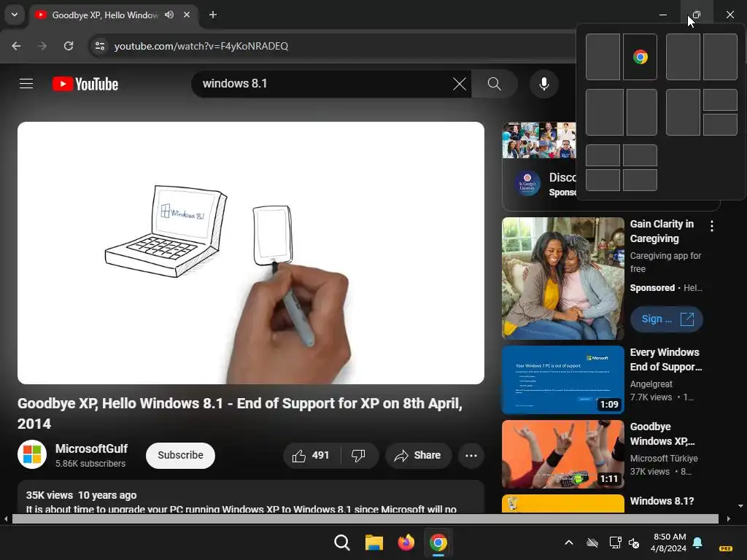Open the Gain Clarity in Caregiving ad thumbnail
This screenshot has height=560, width=747.
[x=562, y=278]
